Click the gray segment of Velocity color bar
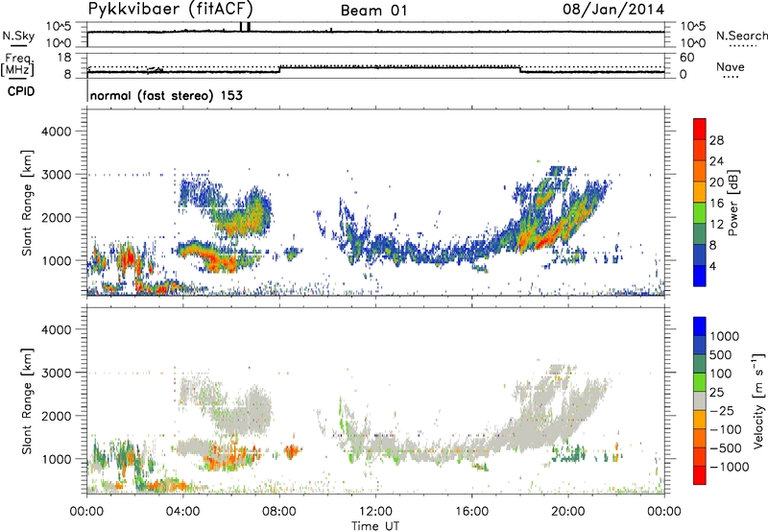 [700, 400]
